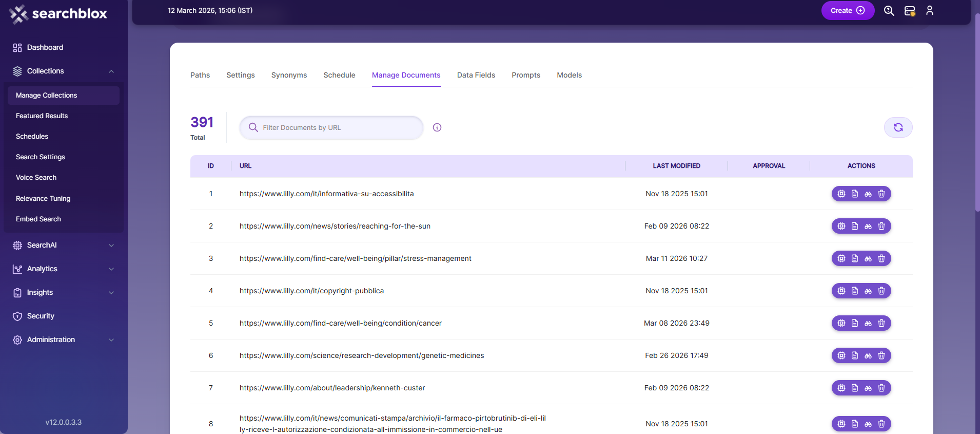Click binoculars icon for reaching-for-the-sun row
The height and width of the screenshot is (434, 980).
coord(868,226)
